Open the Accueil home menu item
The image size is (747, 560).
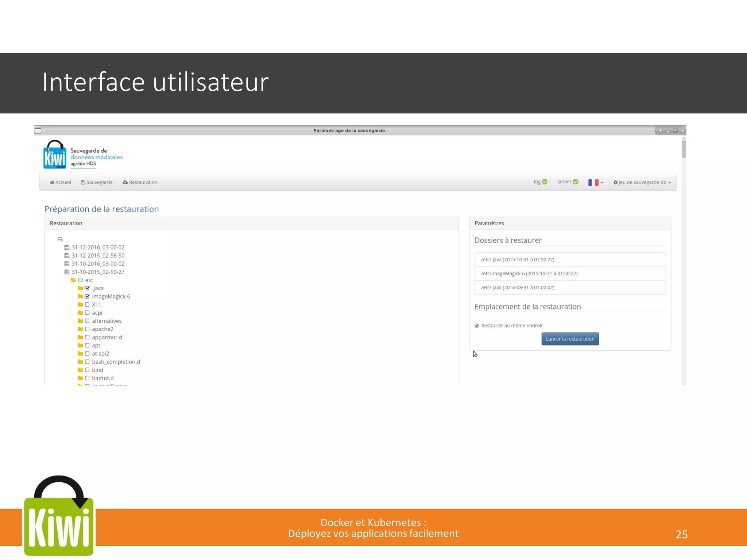61,182
